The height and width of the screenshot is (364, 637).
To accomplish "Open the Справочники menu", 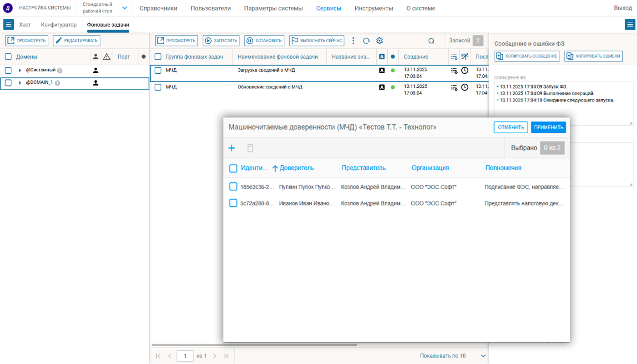I will pos(158,8).
